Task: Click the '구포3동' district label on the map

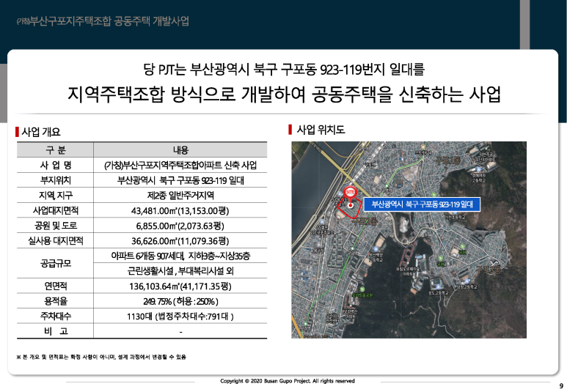Action: pyautogui.click(x=488, y=270)
